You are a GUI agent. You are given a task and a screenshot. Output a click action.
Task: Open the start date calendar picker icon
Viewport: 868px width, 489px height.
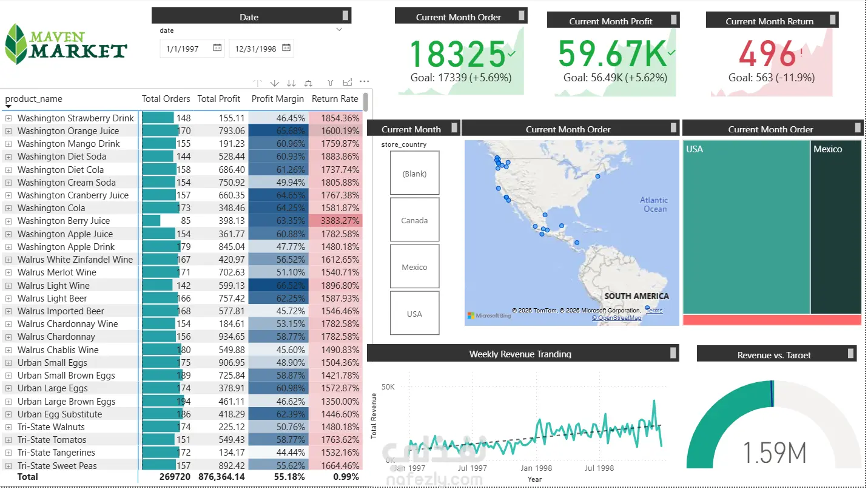[x=217, y=48]
